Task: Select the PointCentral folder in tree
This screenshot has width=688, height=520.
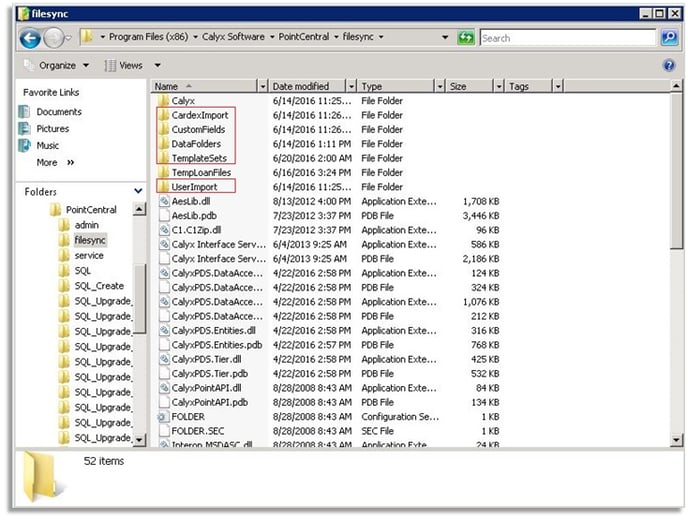Action: pyautogui.click(x=91, y=210)
